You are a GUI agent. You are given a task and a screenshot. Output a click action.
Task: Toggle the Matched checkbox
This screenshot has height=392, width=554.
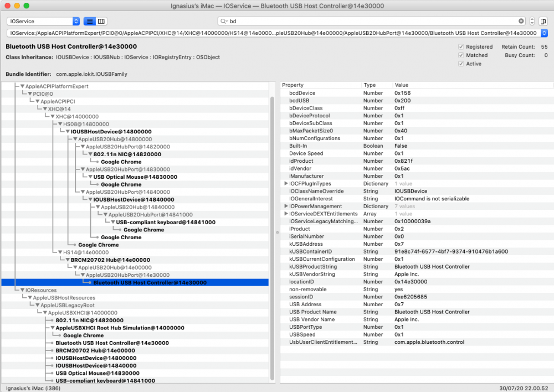[461, 55]
